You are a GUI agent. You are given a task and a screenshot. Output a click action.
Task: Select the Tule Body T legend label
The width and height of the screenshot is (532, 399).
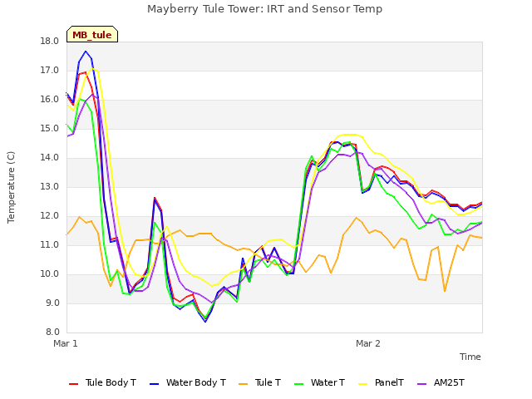click(111, 382)
